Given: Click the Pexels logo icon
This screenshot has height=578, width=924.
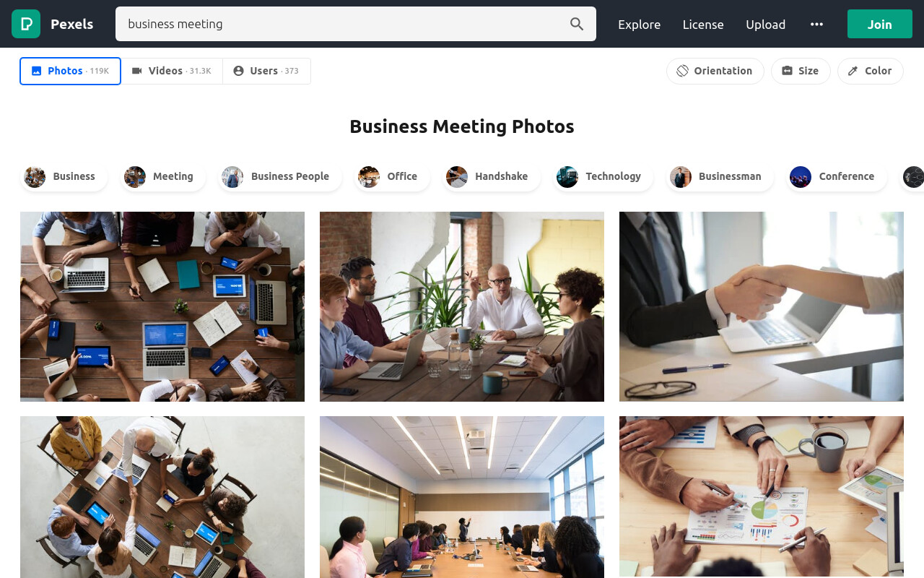Looking at the screenshot, I should coord(26,24).
